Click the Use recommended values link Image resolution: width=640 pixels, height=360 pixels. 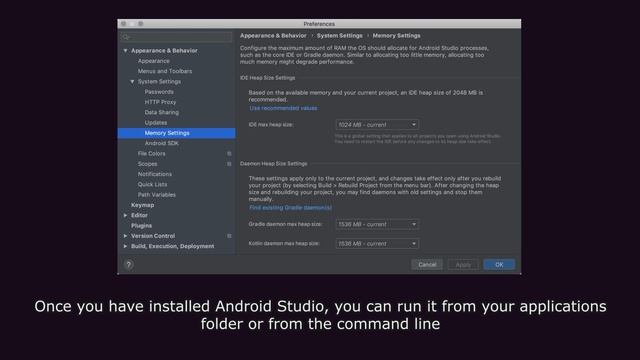click(x=283, y=108)
